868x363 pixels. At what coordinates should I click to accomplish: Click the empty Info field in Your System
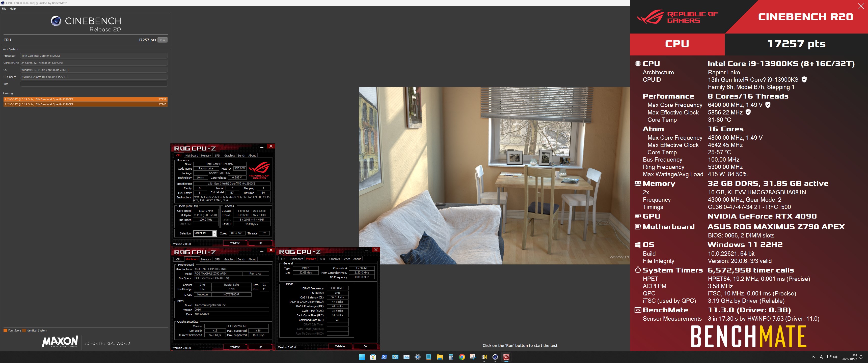tap(94, 84)
